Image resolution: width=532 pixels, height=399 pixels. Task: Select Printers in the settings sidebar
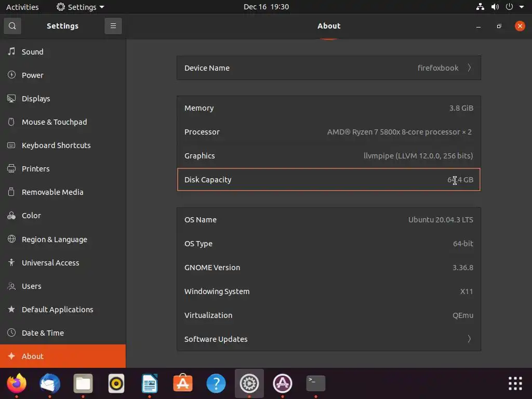63,169
